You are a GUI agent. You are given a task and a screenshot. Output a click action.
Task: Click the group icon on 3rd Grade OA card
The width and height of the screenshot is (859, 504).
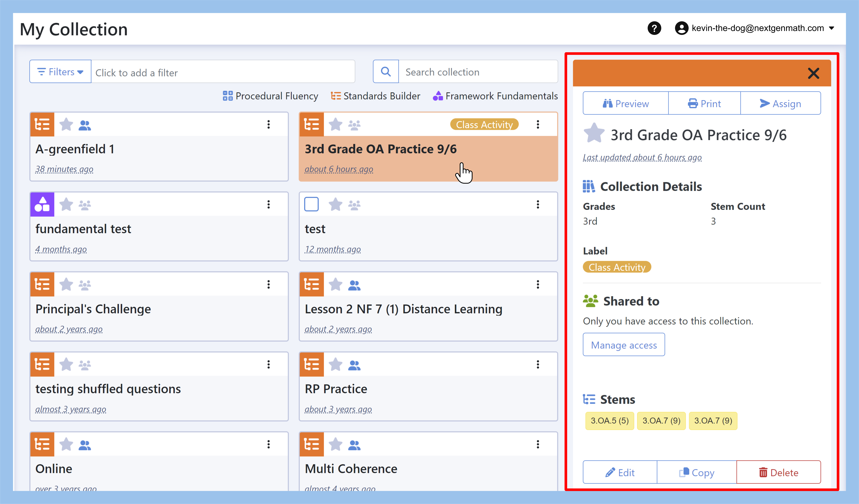pos(354,125)
